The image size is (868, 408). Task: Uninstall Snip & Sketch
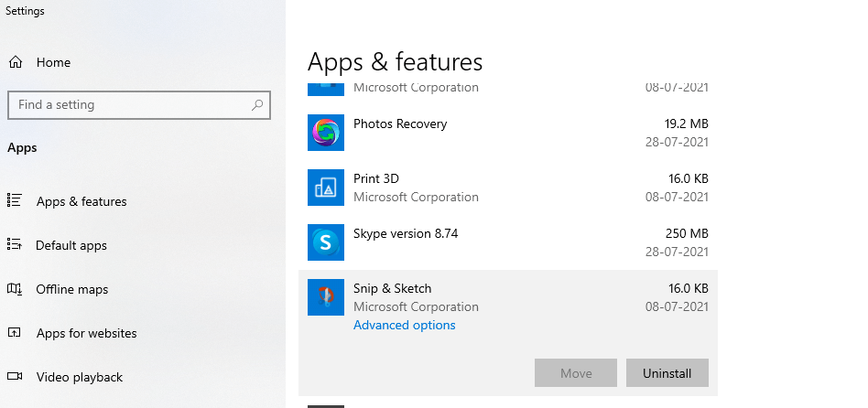667,373
